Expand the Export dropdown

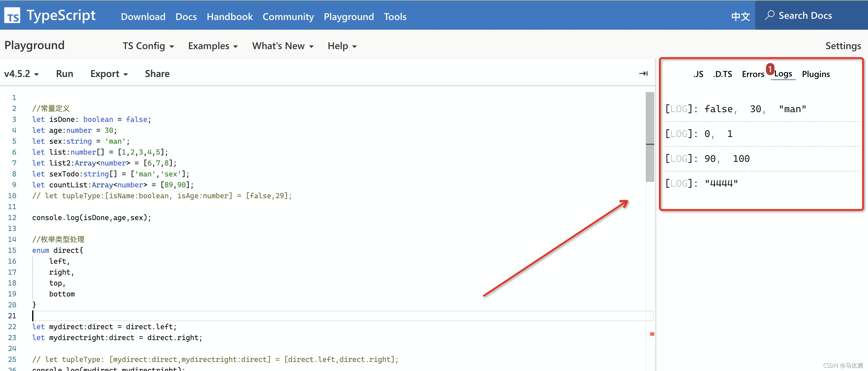109,74
